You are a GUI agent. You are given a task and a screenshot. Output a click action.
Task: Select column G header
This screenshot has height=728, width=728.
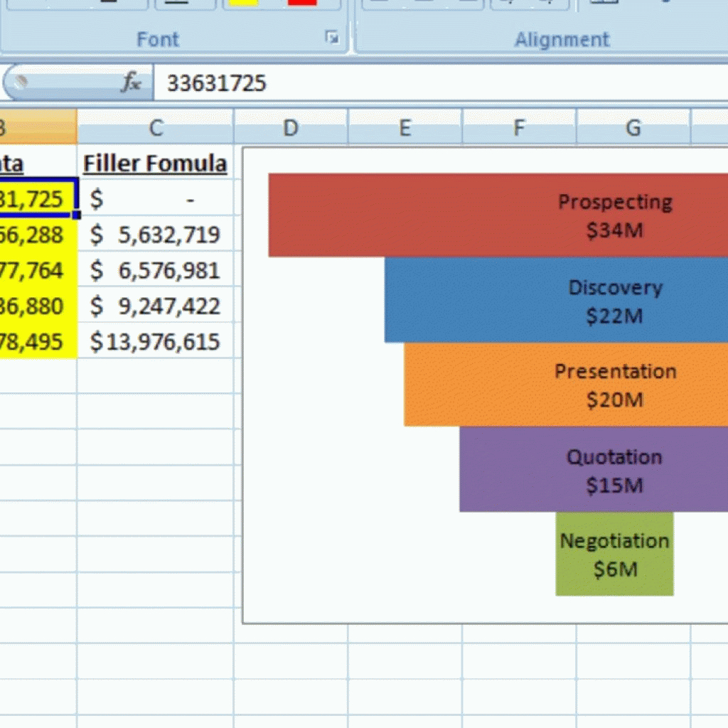point(633,128)
